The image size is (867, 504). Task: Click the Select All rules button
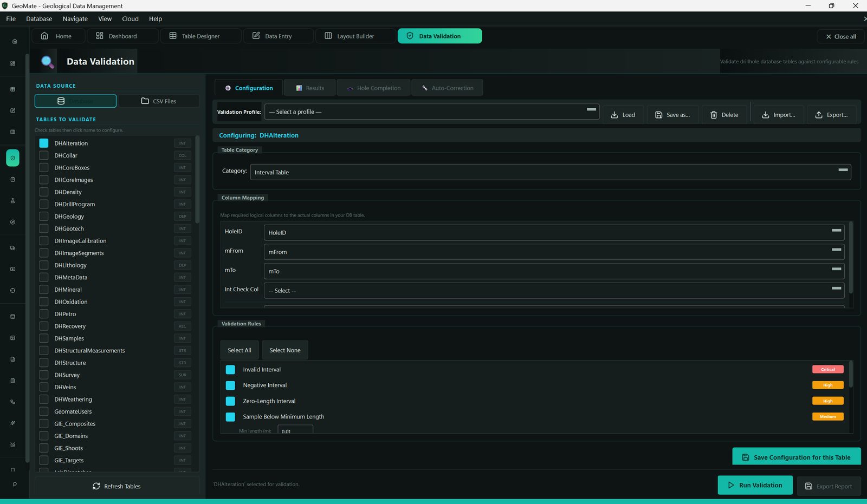(x=240, y=350)
